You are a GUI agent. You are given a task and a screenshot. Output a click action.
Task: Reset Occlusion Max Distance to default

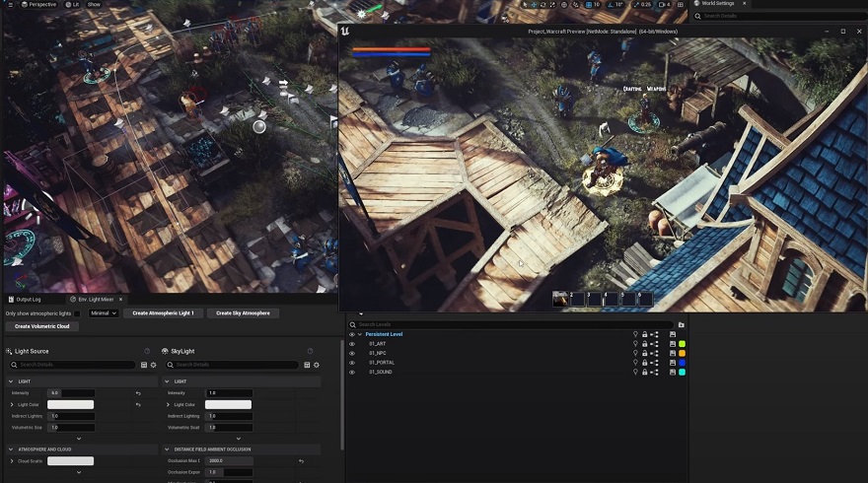pyautogui.click(x=301, y=461)
